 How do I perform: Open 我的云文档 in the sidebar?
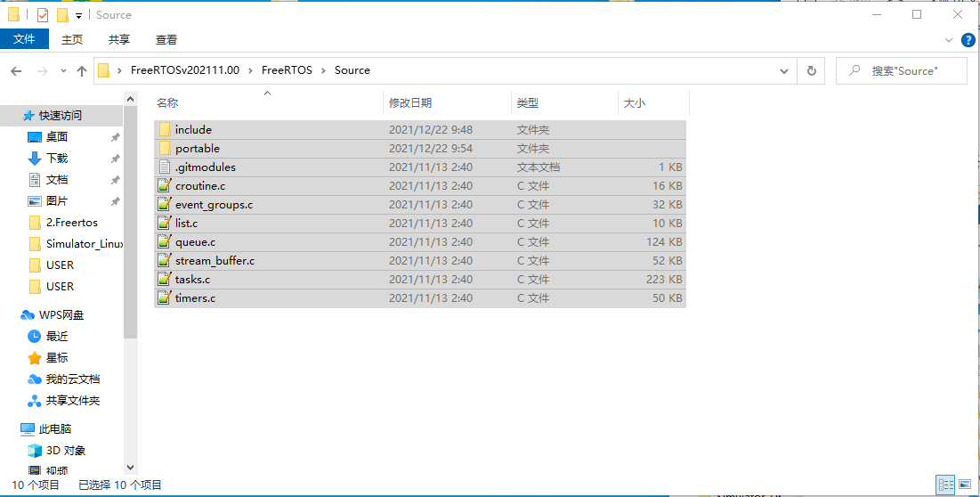72,379
